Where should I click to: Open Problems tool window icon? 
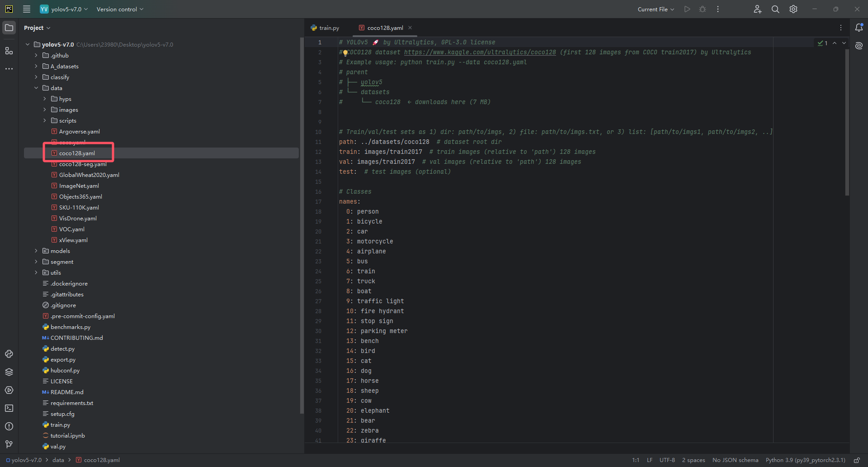pyautogui.click(x=9, y=426)
